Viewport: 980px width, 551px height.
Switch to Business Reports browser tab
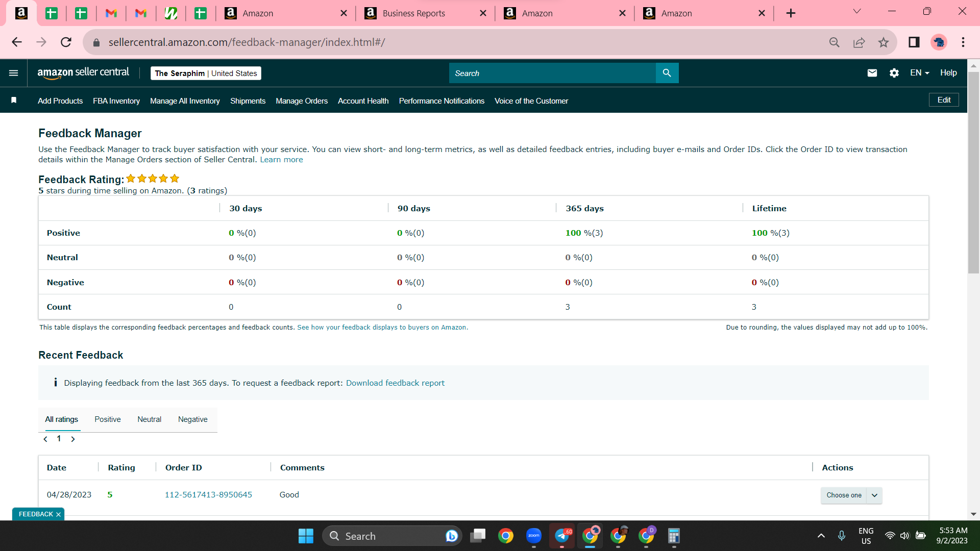coord(425,13)
